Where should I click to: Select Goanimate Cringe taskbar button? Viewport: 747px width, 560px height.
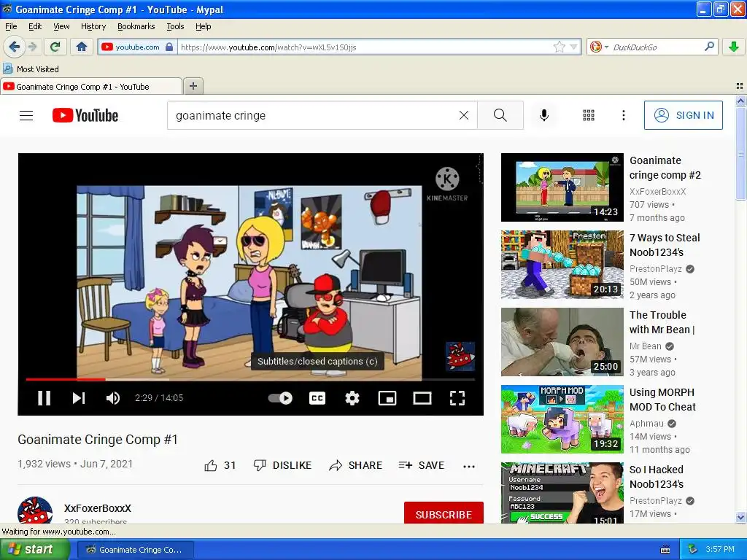click(136, 550)
